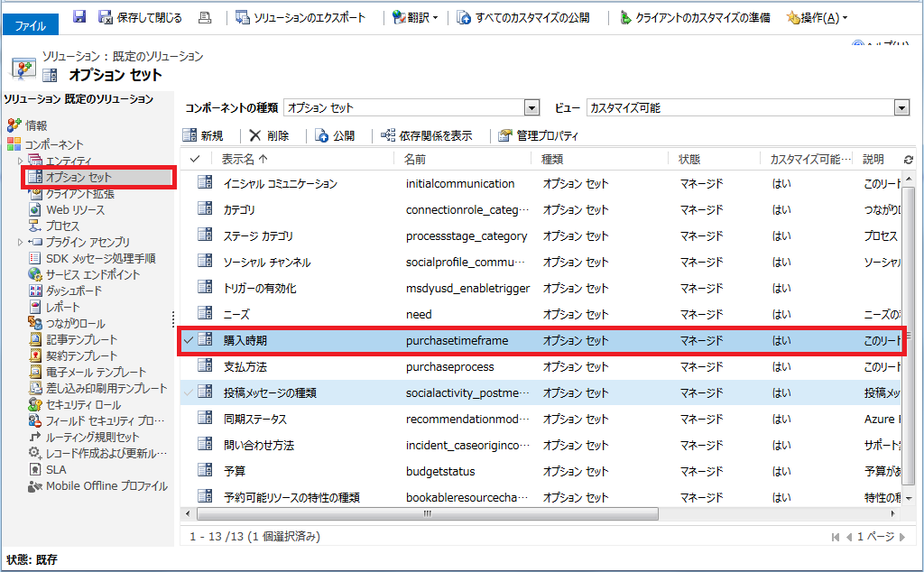Open the ビュー dropdown arrow
The width and height of the screenshot is (924, 572).
click(901, 107)
